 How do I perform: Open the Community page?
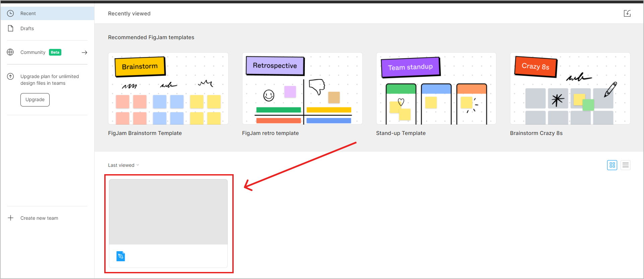click(x=33, y=52)
